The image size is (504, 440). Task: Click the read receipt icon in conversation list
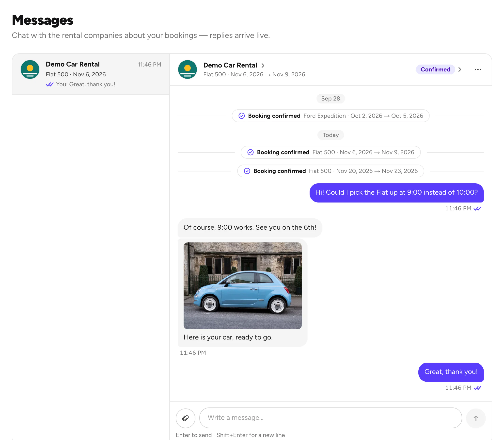pos(50,84)
